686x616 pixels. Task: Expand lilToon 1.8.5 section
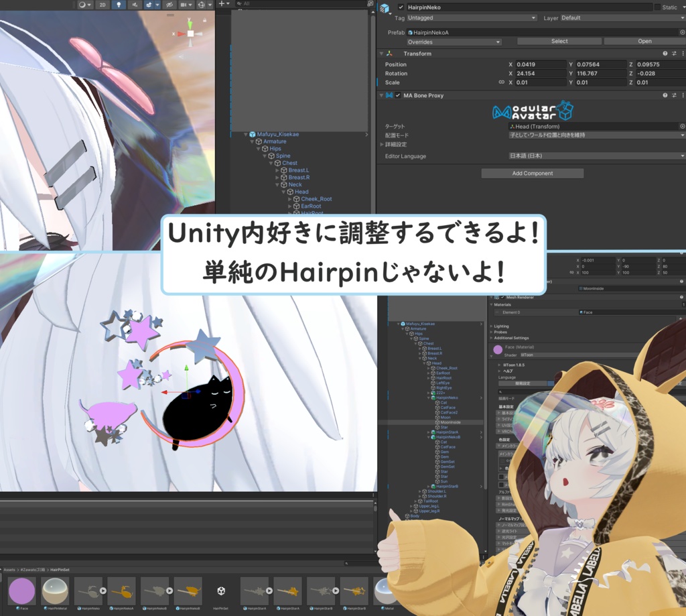pyautogui.click(x=500, y=365)
